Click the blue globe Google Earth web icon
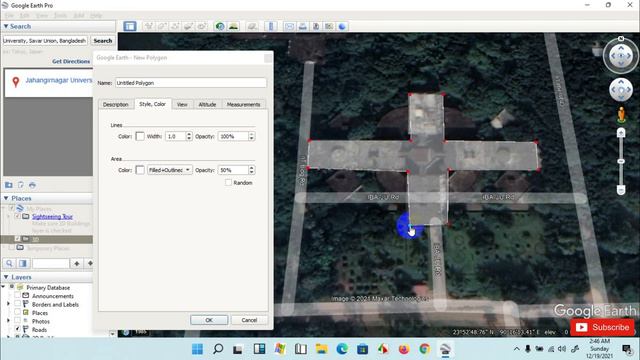 (x=342, y=26)
